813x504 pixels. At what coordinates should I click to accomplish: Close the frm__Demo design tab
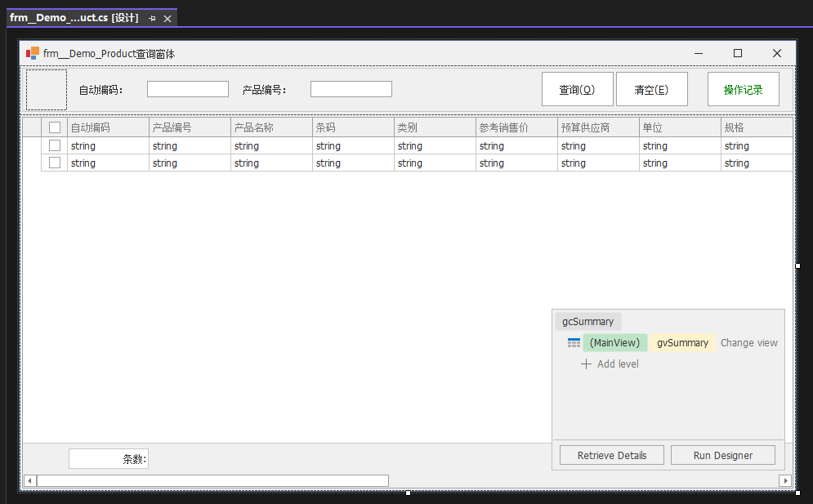coord(168,19)
